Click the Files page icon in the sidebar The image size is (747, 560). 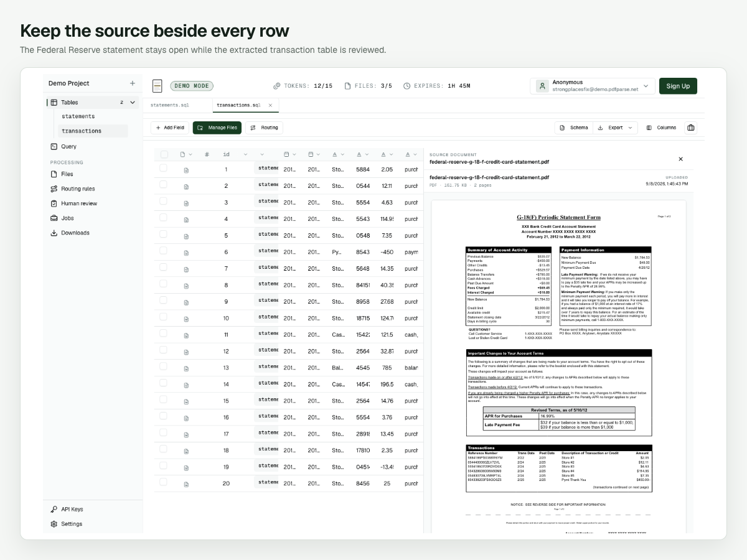tap(54, 174)
